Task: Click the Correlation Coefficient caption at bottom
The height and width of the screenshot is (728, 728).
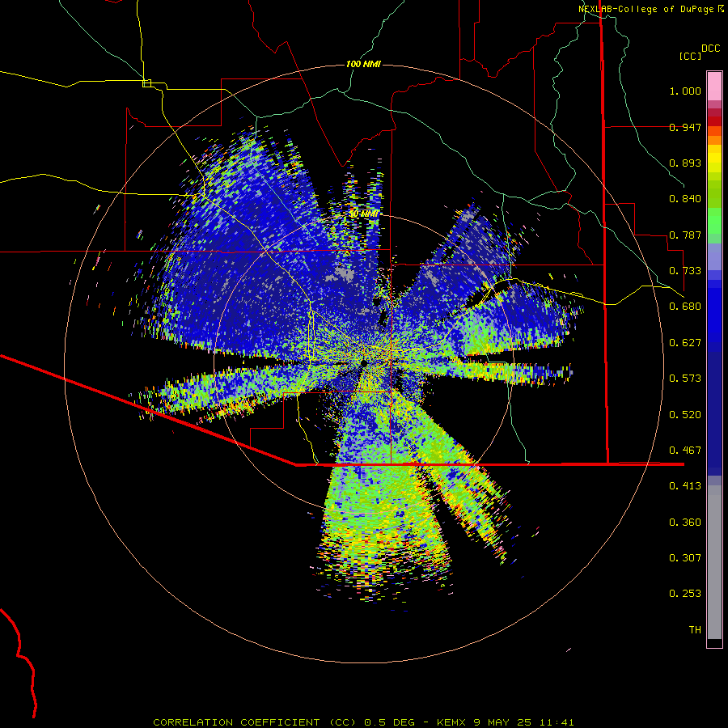Action: pyautogui.click(x=363, y=722)
